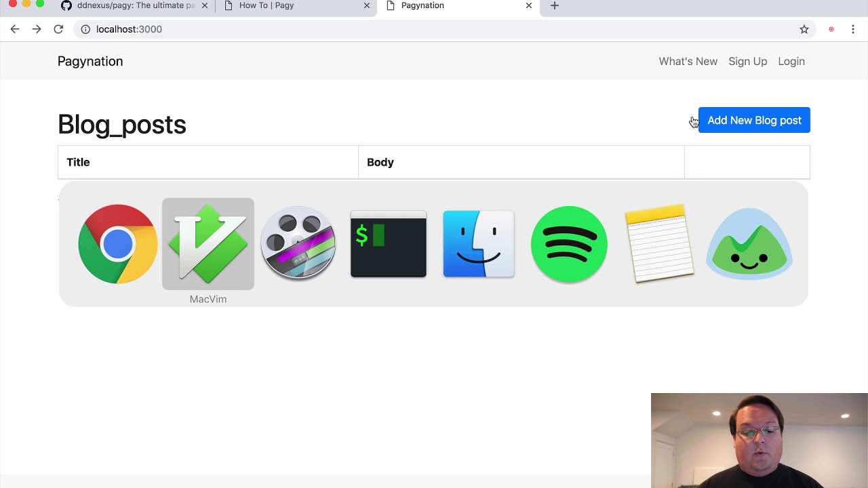
Task: Click the webcam video overlay
Action: click(759, 441)
